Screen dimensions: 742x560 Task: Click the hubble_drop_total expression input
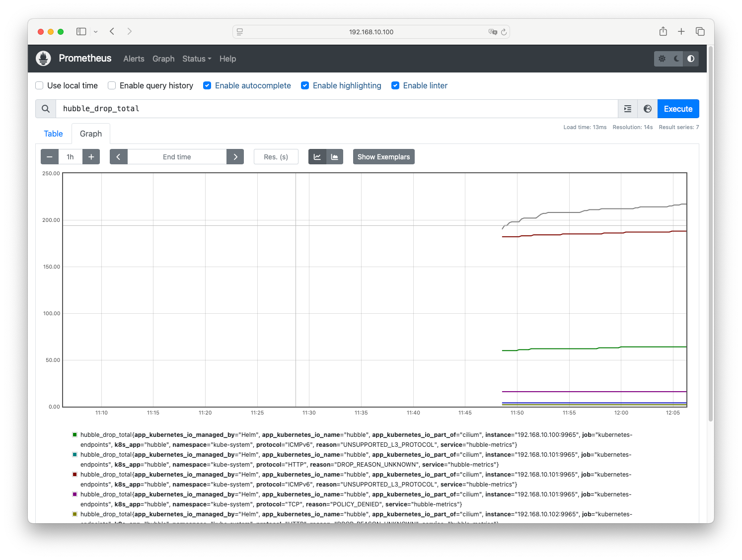[x=337, y=109]
